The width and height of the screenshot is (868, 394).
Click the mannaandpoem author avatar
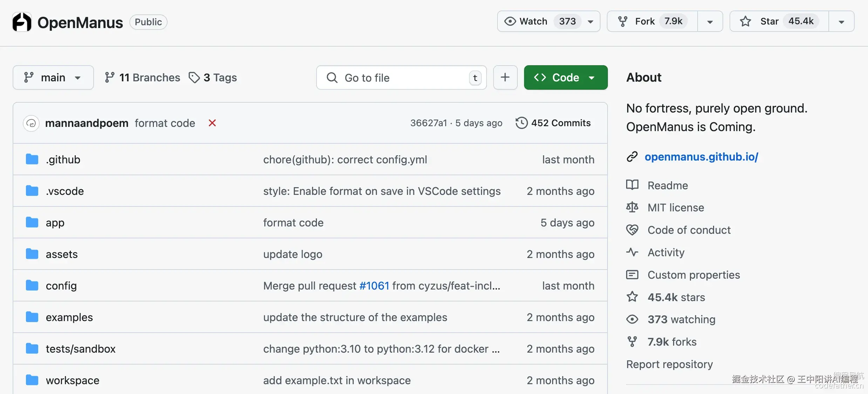point(31,123)
